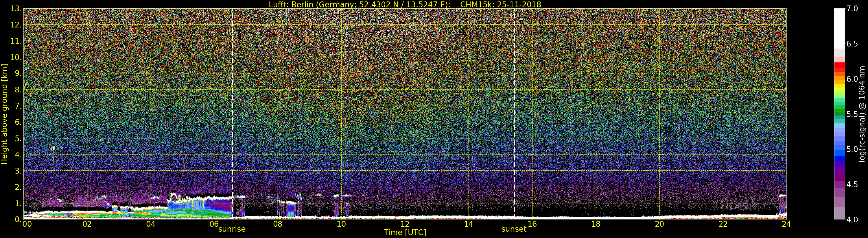Select the "12." height axis tick

tap(16, 25)
